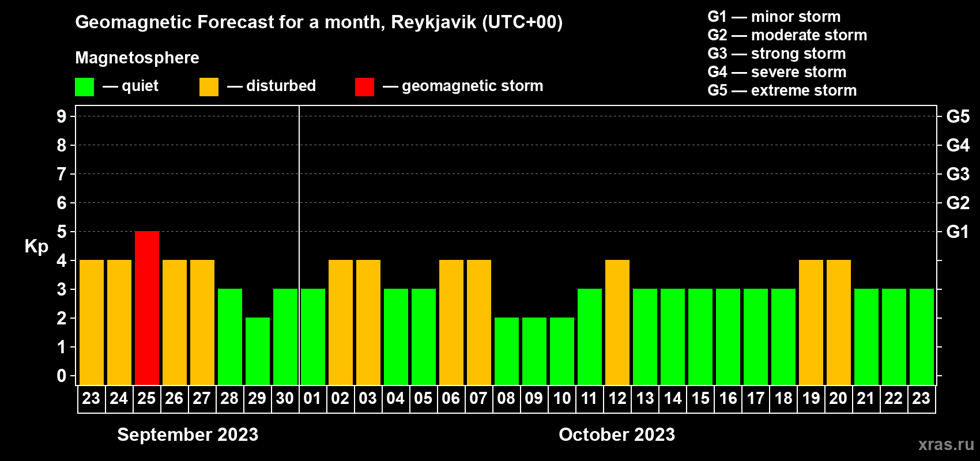Screen dimensions: 980x461
Task: Click the Magnetosphere heading
Action: [137, 58]
